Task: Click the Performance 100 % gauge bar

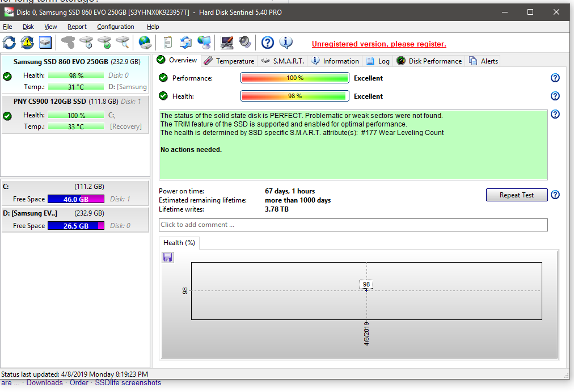Action: click(x=295, y=78)
